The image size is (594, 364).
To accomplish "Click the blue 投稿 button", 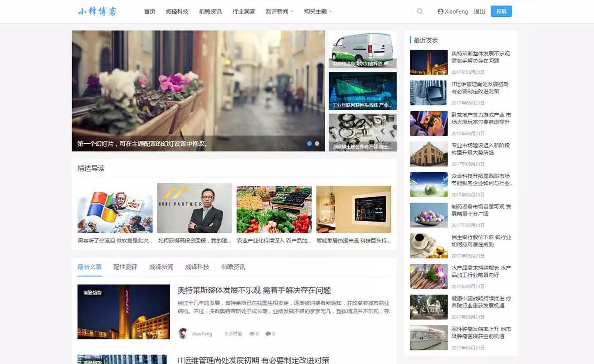I will [x=501, y=11].
